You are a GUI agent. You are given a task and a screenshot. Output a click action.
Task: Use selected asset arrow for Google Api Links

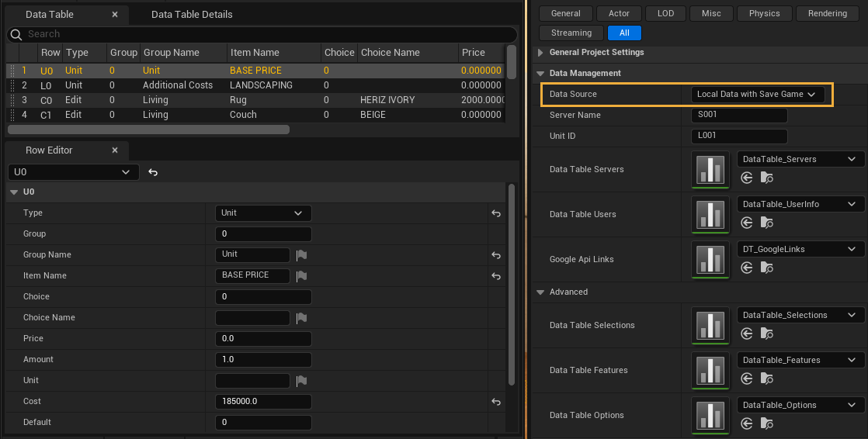747,268
